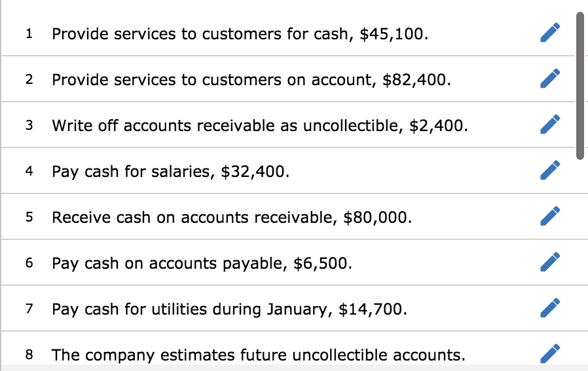Edit the write-off transaction entry
588x371 pixels.
(550, 125)
